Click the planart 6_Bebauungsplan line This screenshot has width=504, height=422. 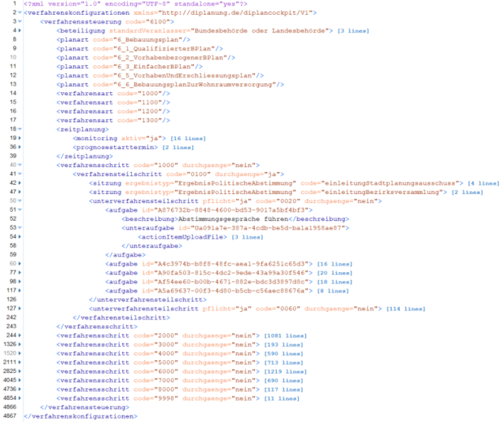[124, 40]
